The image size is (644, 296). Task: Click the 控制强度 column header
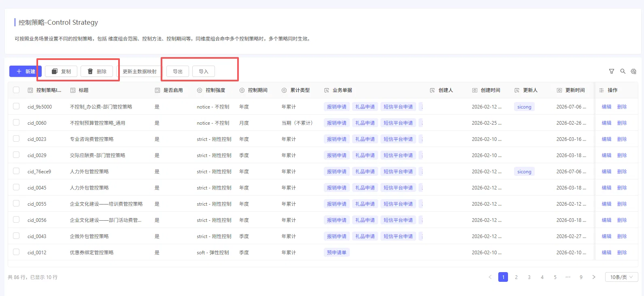(x=215, y=90)
